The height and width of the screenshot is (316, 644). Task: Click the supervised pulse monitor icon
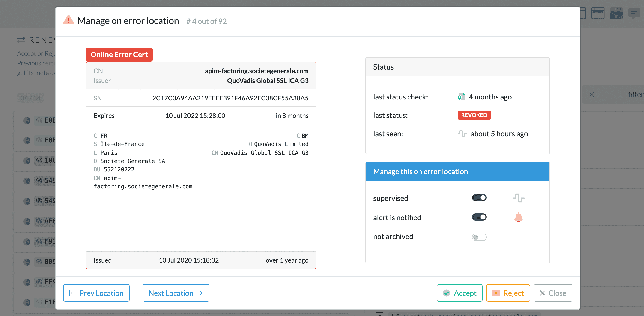tap(518, 198)
